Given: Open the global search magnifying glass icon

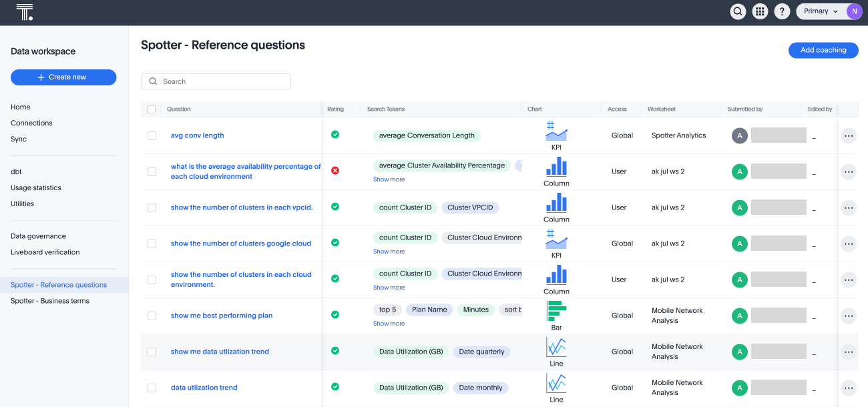Looking at the screenshot, I should point(737,11).
